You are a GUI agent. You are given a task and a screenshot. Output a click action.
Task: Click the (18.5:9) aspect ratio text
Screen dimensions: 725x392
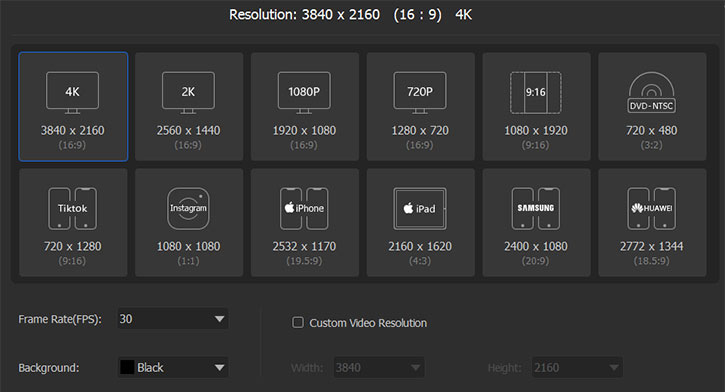point(651,261)
